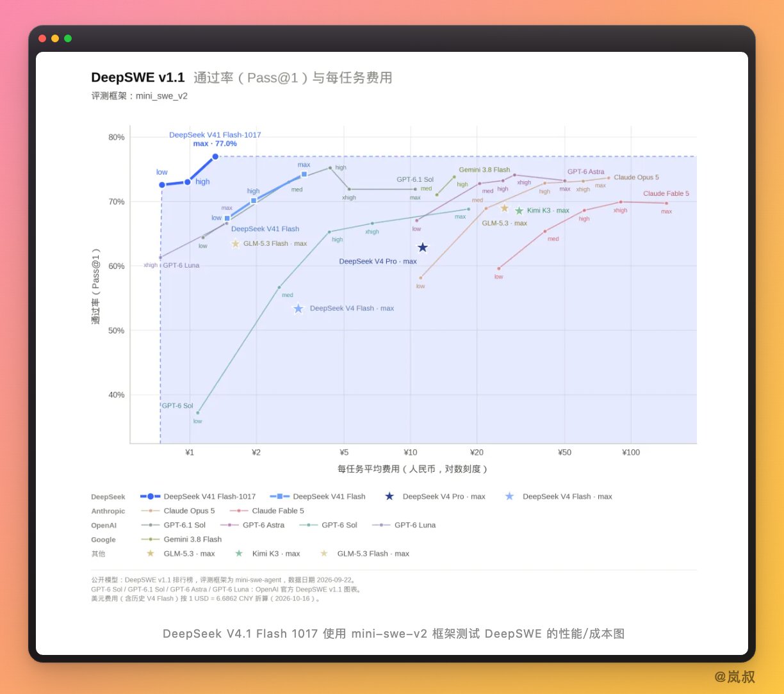
Task: Click the Claude Opus 5 label in the plot
Action: pyautogui.click(x=636, y=177)
